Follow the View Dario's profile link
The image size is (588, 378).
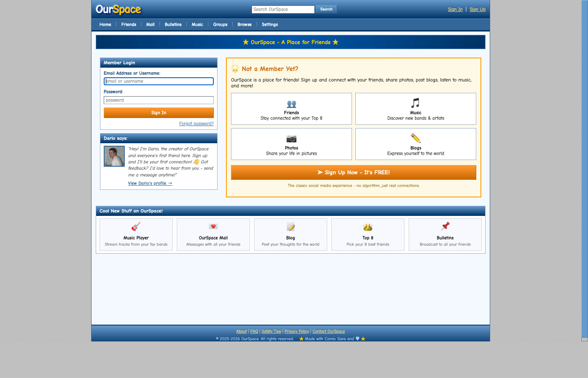coord(150,184)
